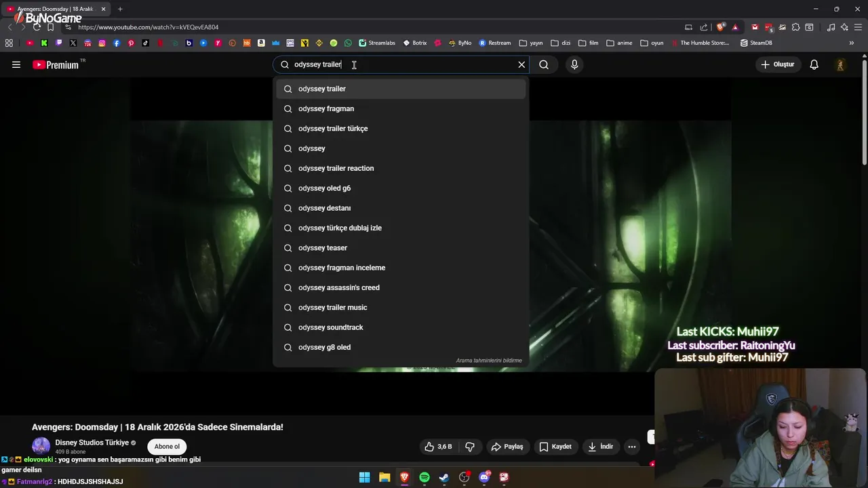Open the account avatar menu
Screen dimensions: 868x488
pyautogui.click(x=840, y=64)
